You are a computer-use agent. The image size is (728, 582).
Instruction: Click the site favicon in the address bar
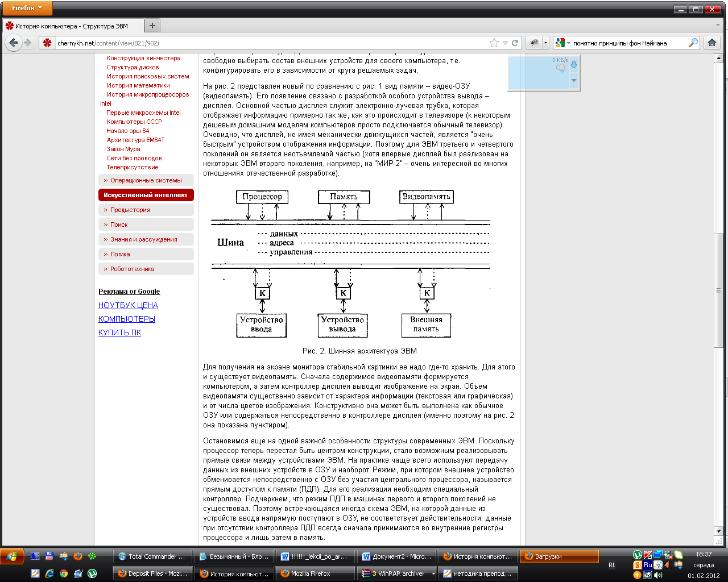[x=47, y=43]
